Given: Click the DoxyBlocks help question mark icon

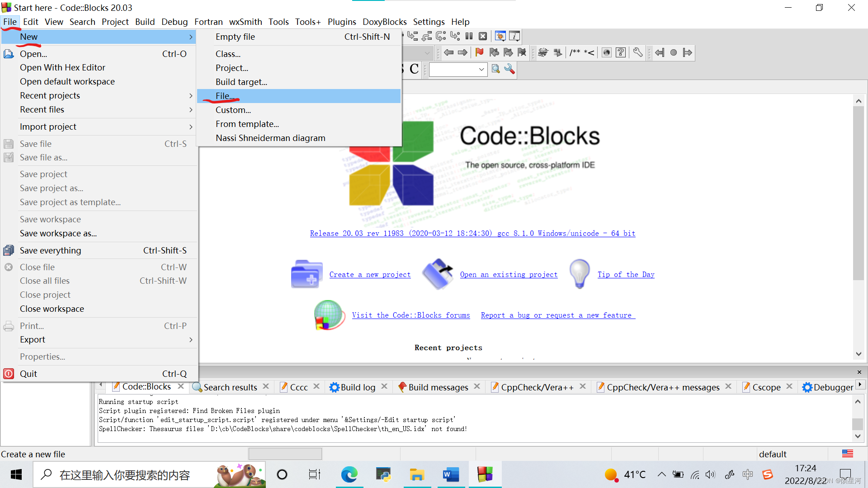Looking at the screenshot, I should pyautogui.click(x=621, y=52).
